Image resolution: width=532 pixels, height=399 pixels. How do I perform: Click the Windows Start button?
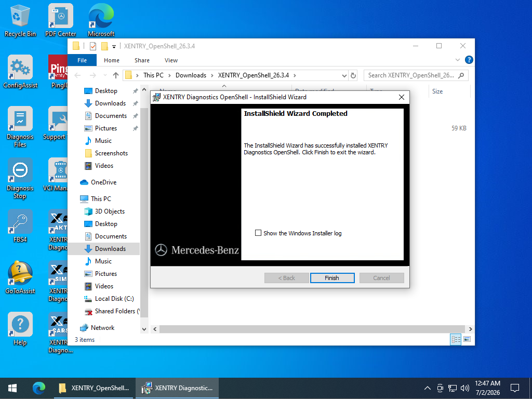point(12,388)
